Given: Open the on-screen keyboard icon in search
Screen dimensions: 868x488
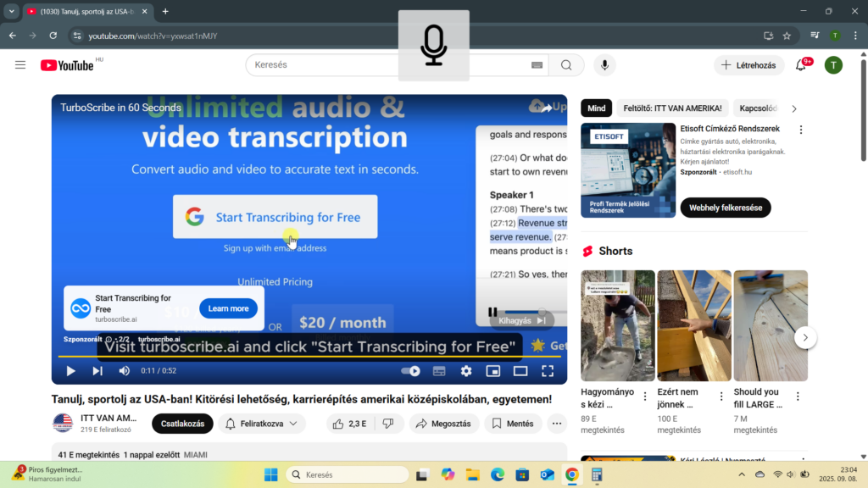Looking at the screenshot, I should (x=537, y=64).
